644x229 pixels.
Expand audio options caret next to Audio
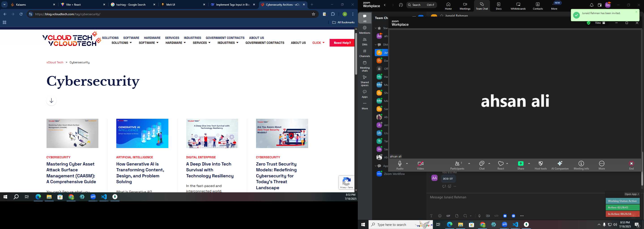(x=407, y=163)
